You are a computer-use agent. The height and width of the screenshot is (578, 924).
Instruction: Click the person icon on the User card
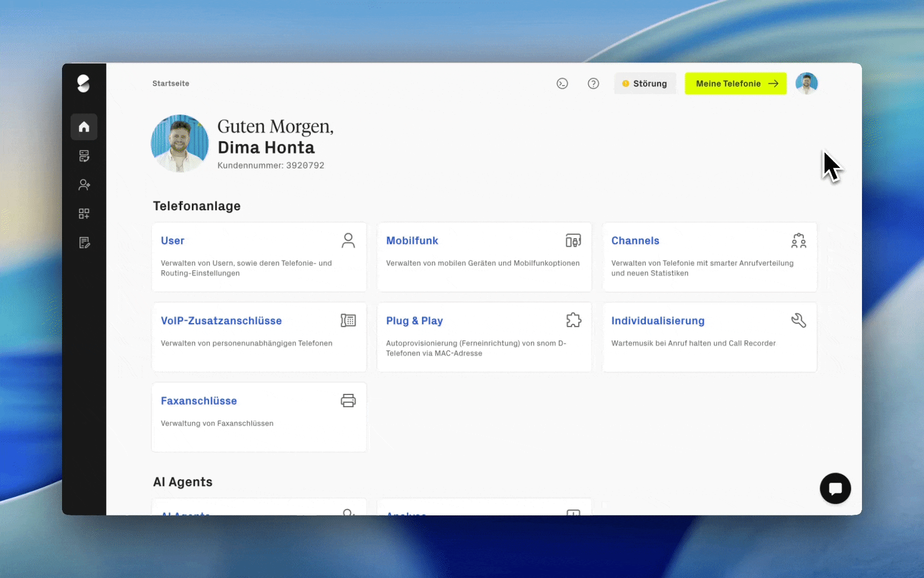point(348,240)
